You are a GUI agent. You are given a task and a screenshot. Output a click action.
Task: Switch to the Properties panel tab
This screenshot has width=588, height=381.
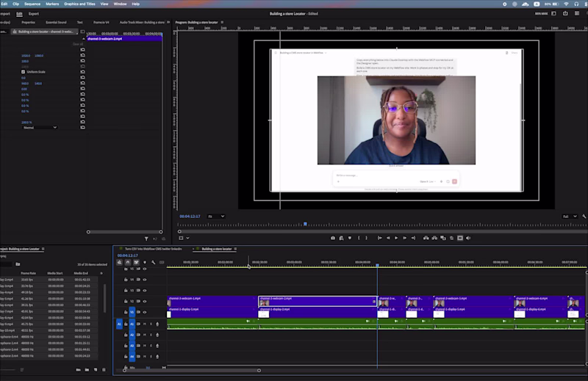28,22
